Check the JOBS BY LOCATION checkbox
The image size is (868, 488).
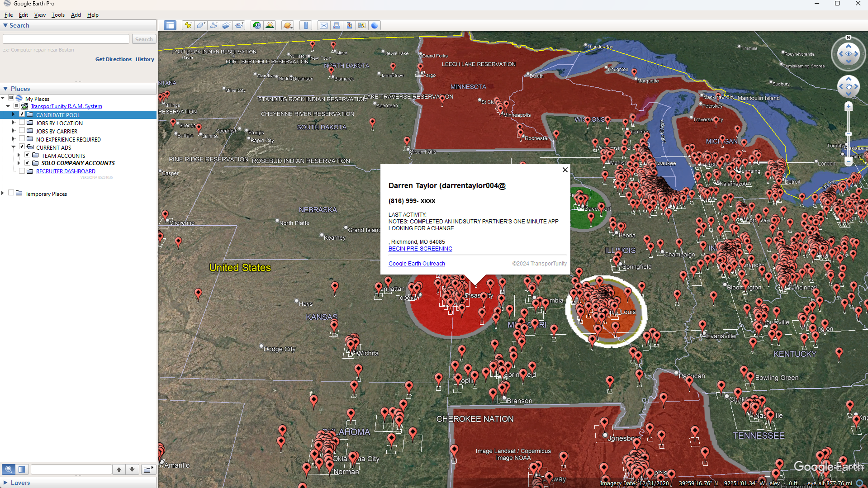[22, 123]
